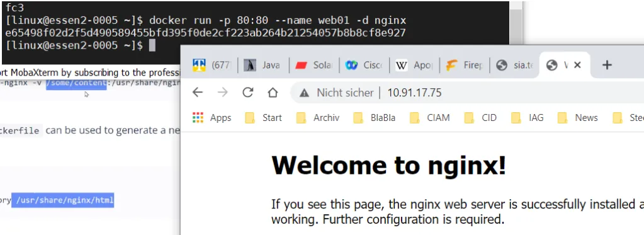The height and width of the screenshot is (235, 644).
Task: Click the MobaXterm subscription banner text
Action: (x=91, y=73)
